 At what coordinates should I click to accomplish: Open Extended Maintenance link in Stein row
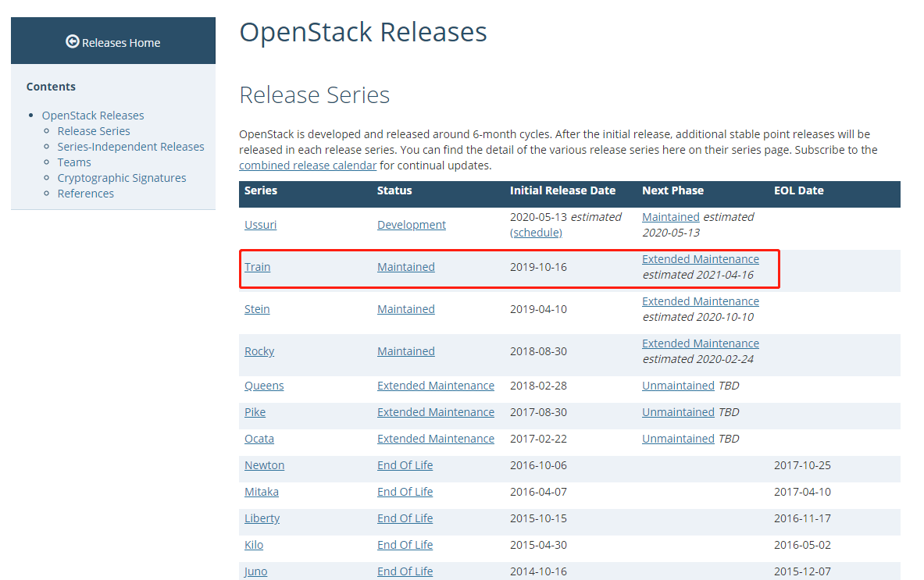pyautogui.click(x=701, y=301)
